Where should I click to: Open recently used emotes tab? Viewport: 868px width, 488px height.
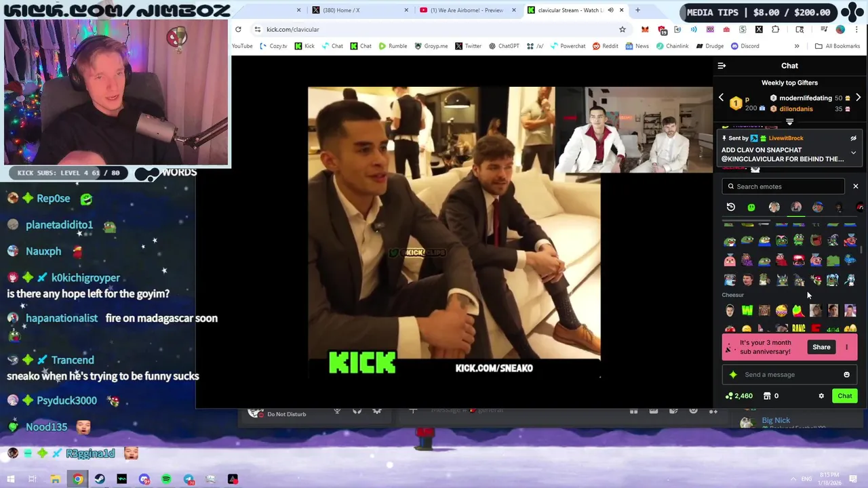pos(731,207)
